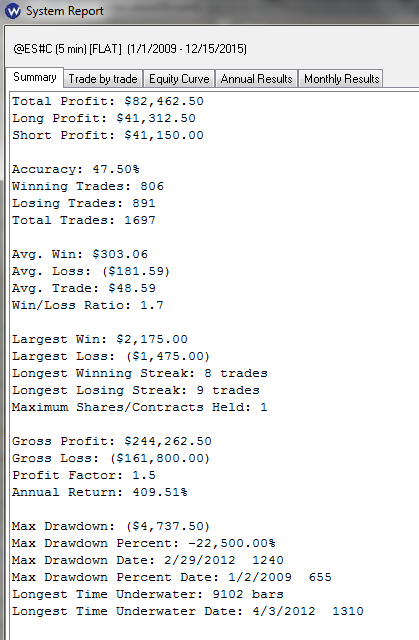Click the Winning Trades count
This screenshot has width=419, height=640.
[152, 186]
